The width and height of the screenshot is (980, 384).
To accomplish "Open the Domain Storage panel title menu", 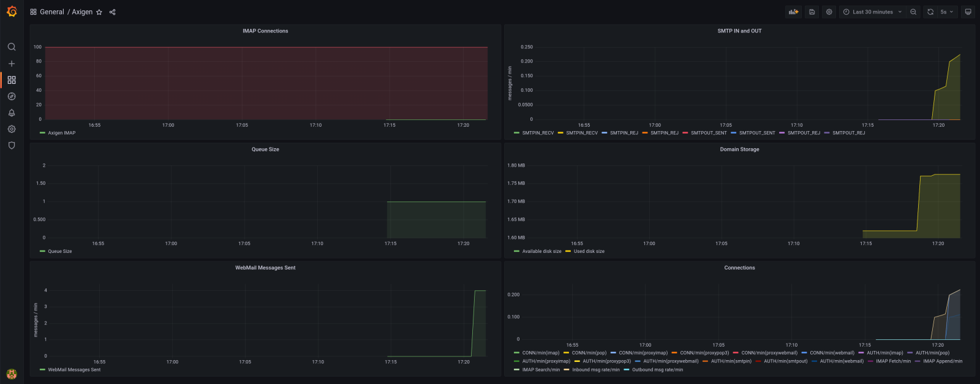I will (739, 149).
